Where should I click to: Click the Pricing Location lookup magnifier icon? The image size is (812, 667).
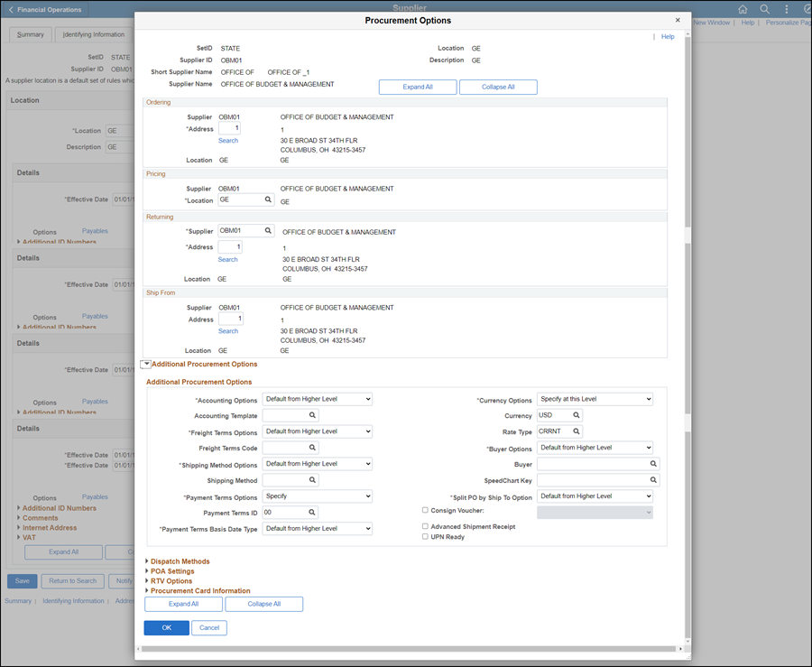coord(268,200)
